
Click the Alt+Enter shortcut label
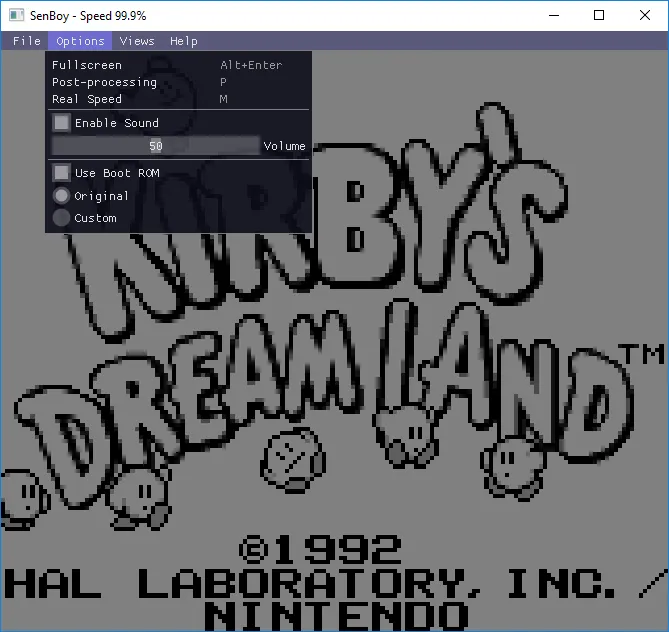[251, 65]
